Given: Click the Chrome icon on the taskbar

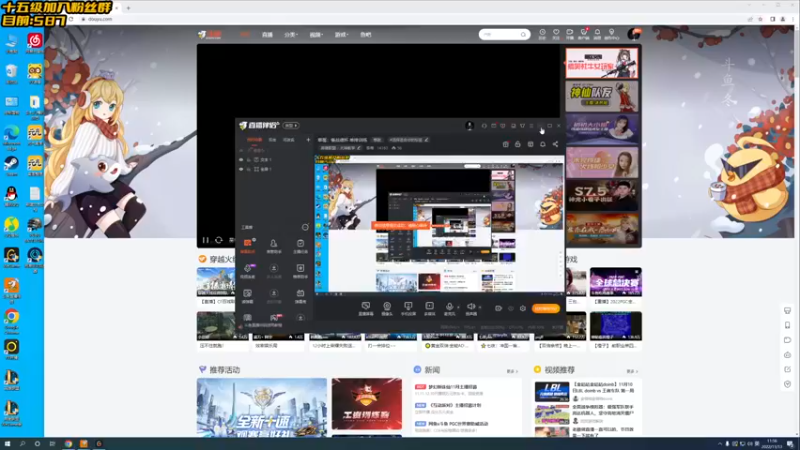Looking at the screenshot, I should pyautogui.click(x=68, y=444).
